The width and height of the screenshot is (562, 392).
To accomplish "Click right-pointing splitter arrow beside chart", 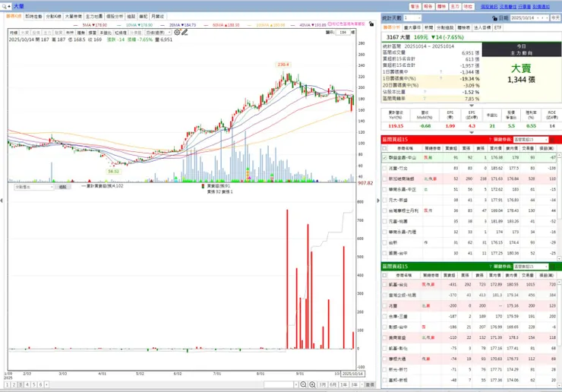I will 378,201.
